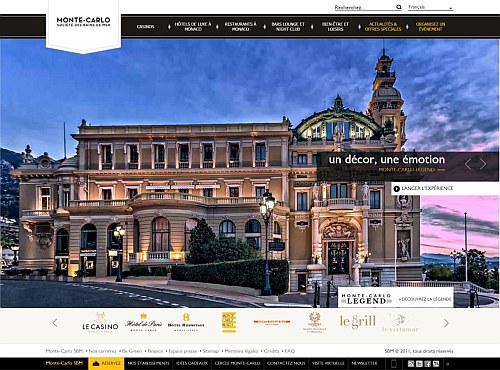Show next slide in hero banner
This screenshot has width=500, height=370.
(x=483, y=164)
